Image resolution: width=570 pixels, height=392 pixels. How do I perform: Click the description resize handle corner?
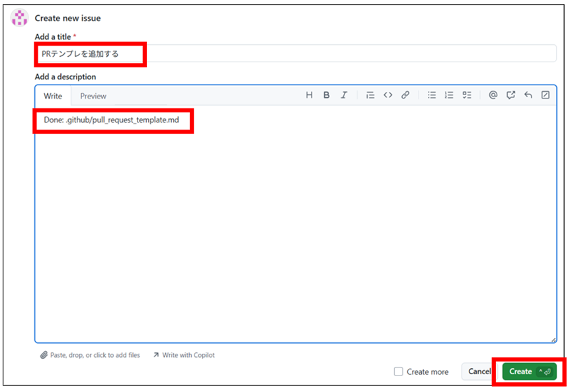[x=553, y=340]
